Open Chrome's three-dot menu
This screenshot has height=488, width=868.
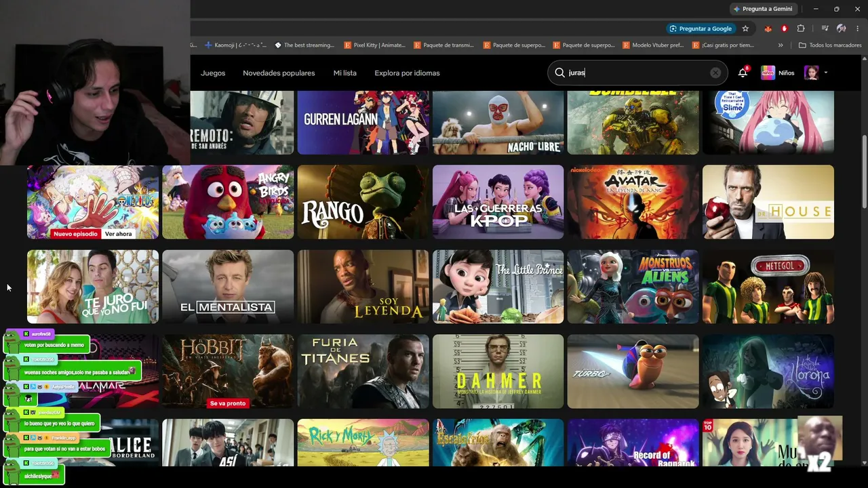pos(856,28)
